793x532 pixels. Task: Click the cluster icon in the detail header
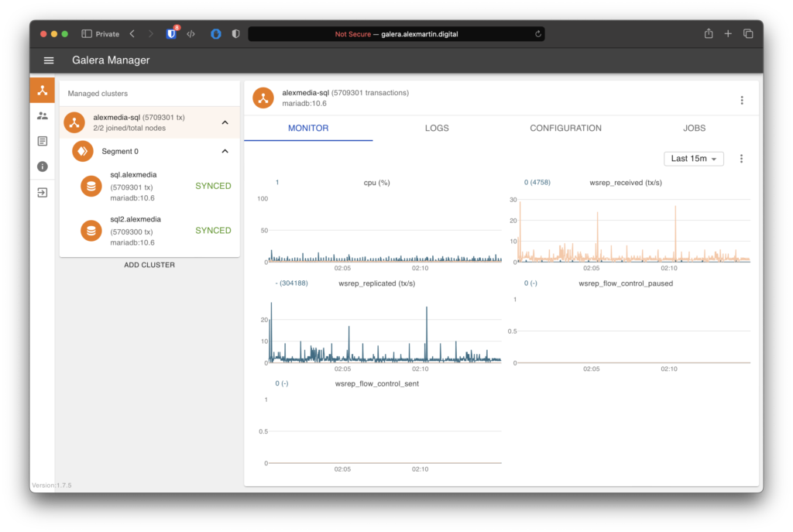click(263, 98)
